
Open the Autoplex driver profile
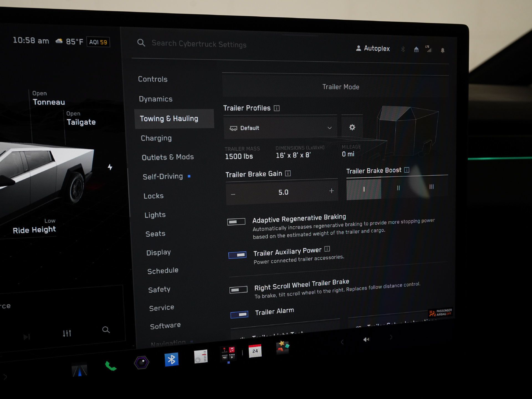tap(373, 48)
